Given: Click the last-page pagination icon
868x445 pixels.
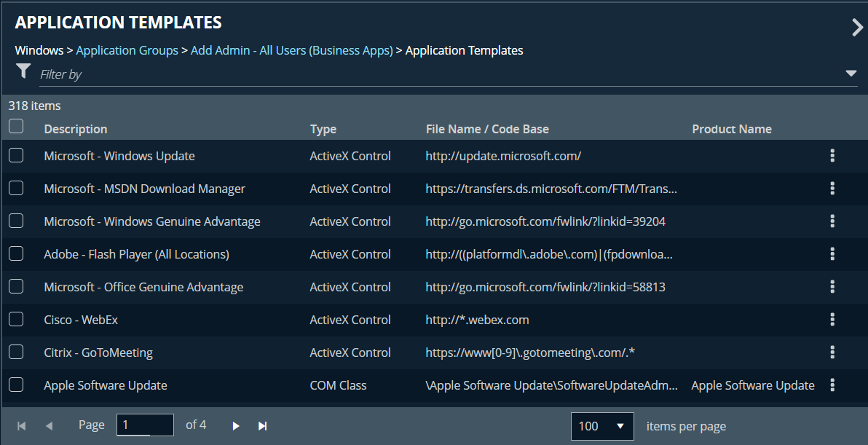Looking at the screenshot, I should (262, 425).
